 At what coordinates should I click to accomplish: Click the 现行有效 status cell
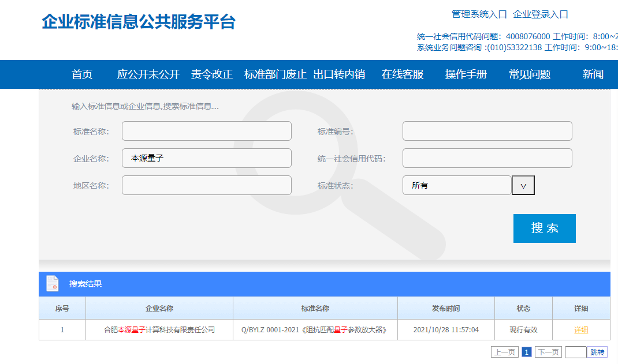coord(523,330)
